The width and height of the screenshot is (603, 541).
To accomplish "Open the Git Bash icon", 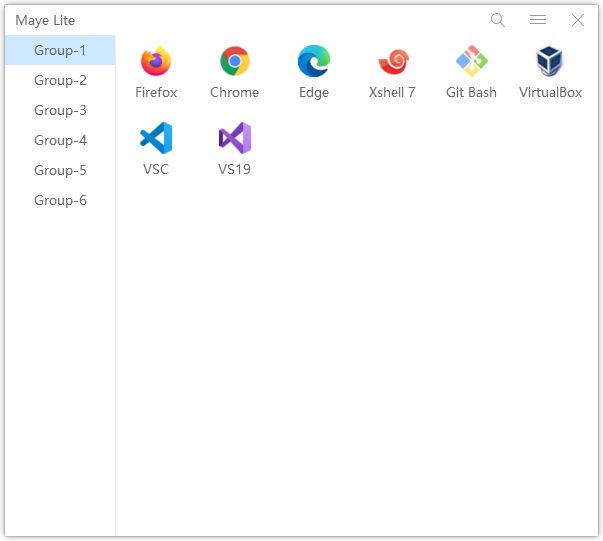I will click(471, 62).
